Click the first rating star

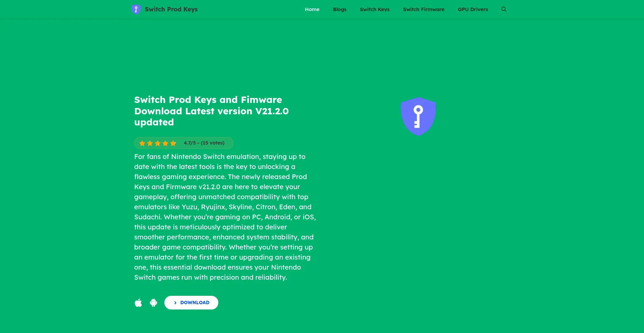pos(142,143)
